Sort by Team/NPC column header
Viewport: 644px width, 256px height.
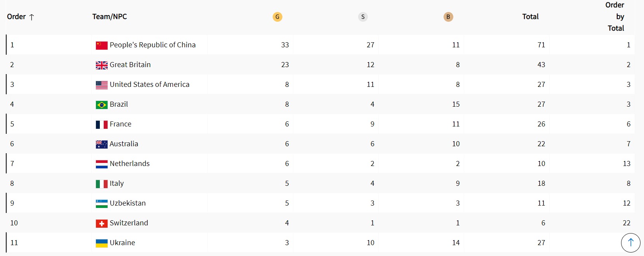click(x=110, y=17)
